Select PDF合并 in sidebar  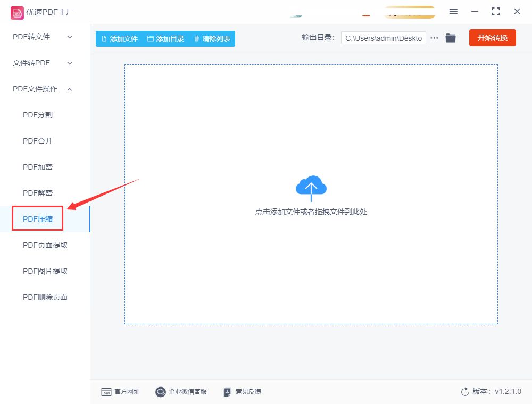(x=38, y=141)
